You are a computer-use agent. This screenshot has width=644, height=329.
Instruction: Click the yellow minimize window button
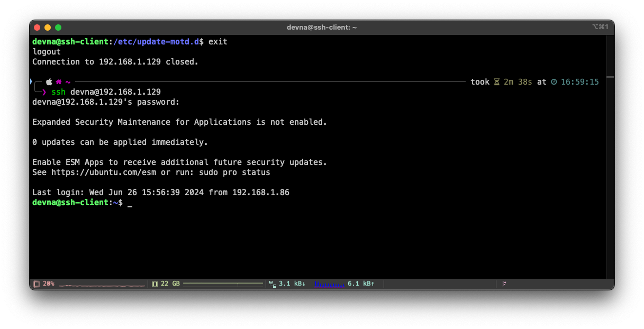pos(48,28)
